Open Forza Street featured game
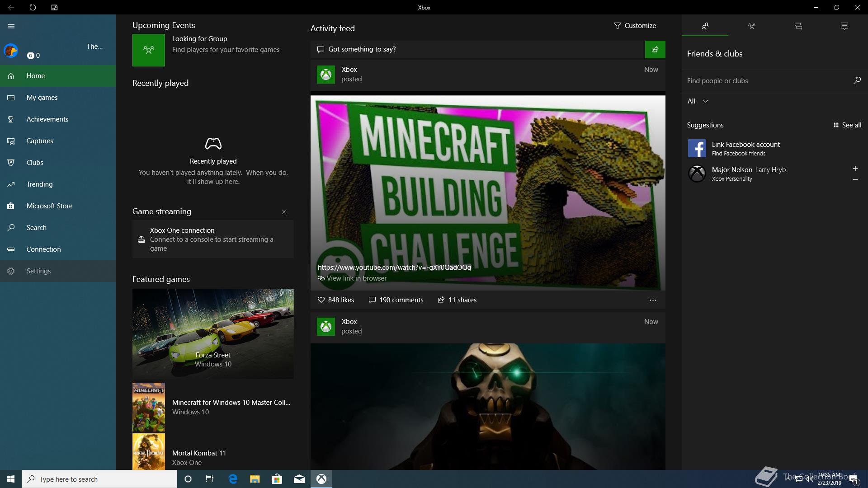The image size is (868, 488). coord(213,333)
